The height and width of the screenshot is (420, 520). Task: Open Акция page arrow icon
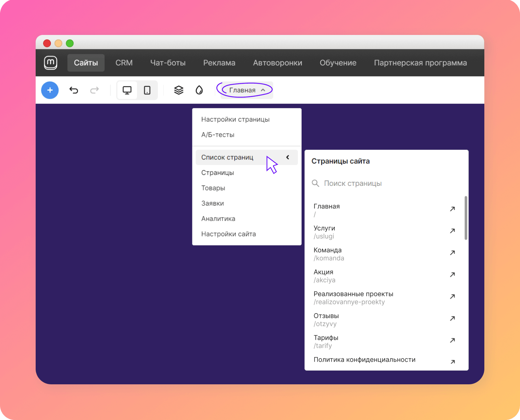tap(452, 275)
